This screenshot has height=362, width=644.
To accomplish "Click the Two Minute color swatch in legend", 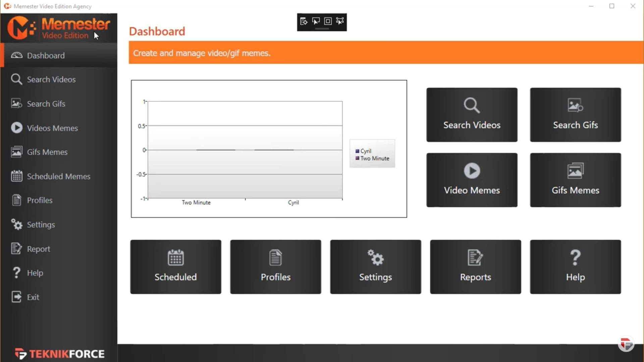I will click(x=357, y=158).
